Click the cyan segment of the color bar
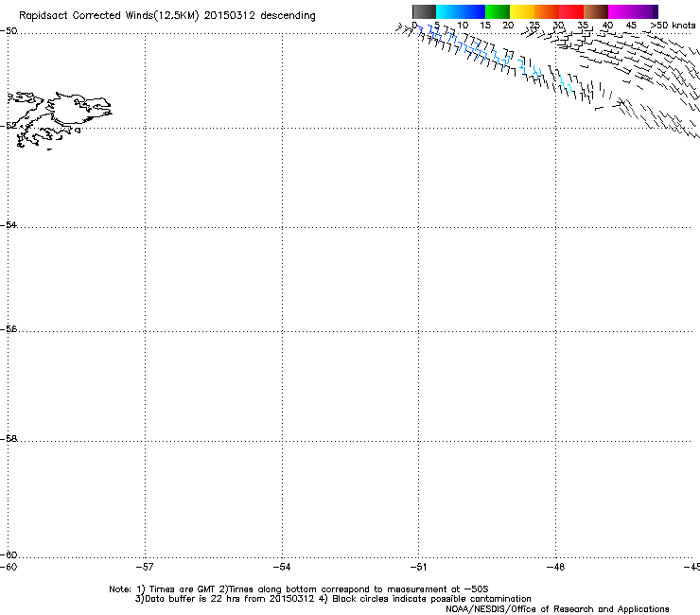 pos(448,11)
